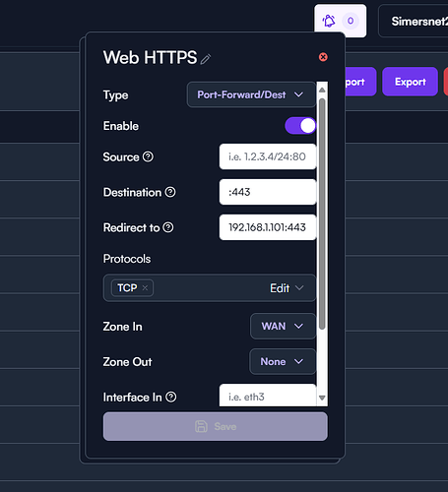
Task: Toggle the Enable switch off
Action: point(300,126)
